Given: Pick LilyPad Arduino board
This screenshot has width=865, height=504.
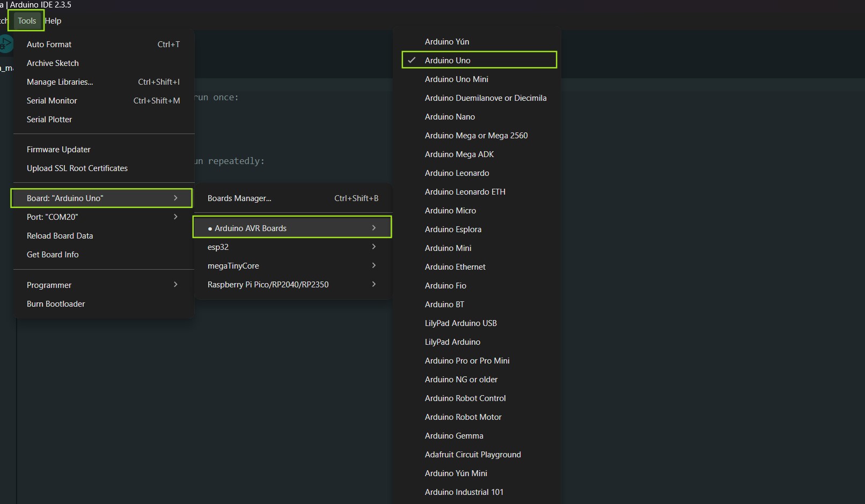Looking at the screenshot, I should [x=477, y=342].
